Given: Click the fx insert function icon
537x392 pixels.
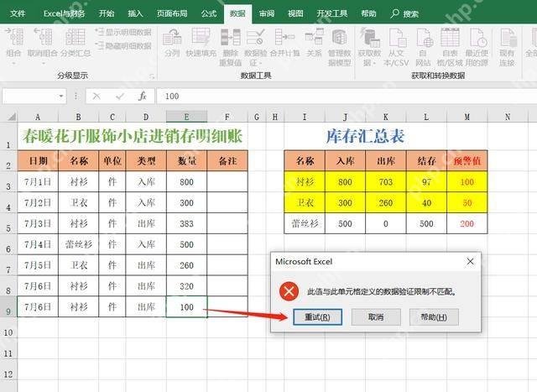Looking at the screenshot, I should coord(142,97).
